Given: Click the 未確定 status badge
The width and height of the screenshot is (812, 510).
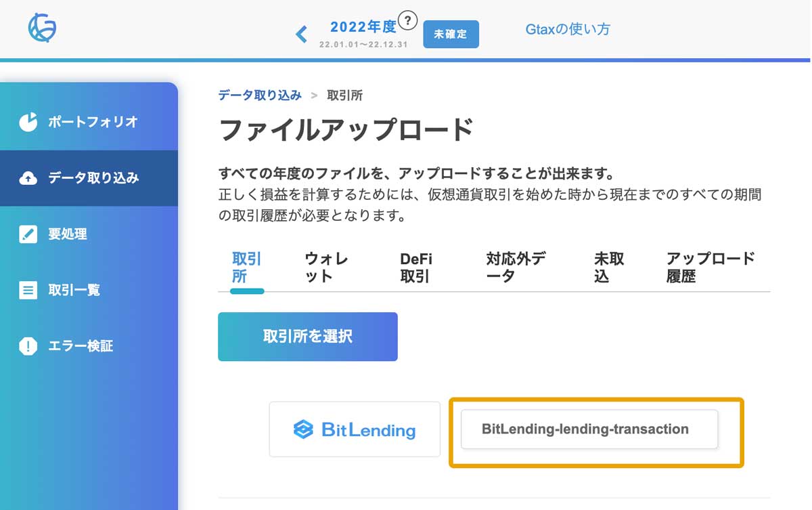Looking at the screenshot, I should click(x=451, y=34).
